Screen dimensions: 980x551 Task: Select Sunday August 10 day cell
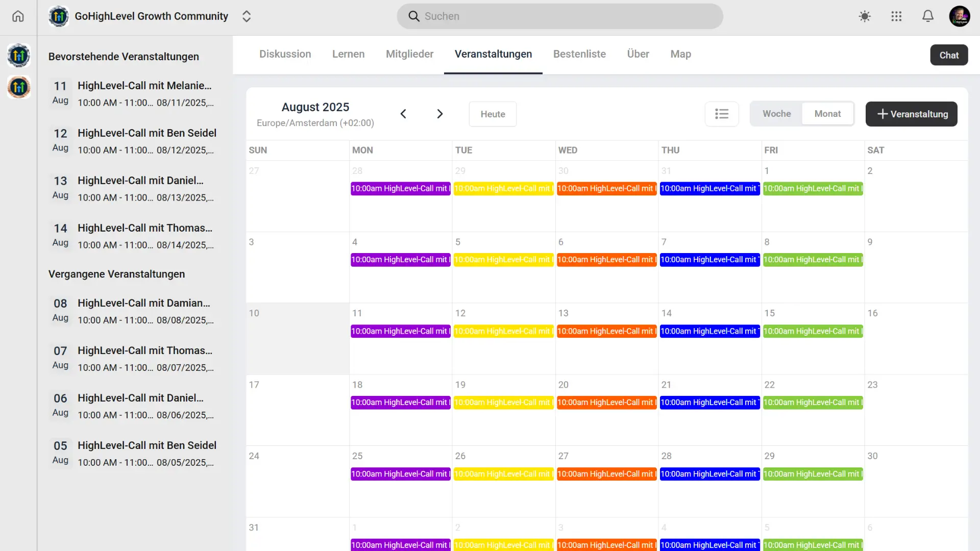pos(298,339)
